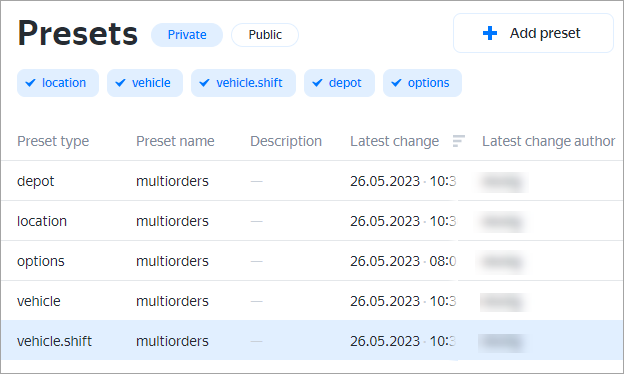
Task: Sort by Latest change column header
Action: (x=394, y=141)
